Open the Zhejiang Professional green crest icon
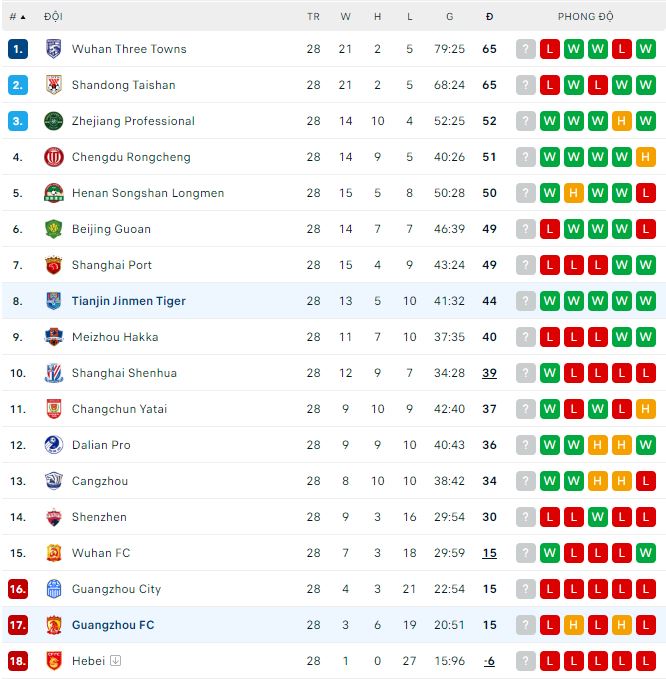The width and height of the screenshot is (666, 679). click(x=54, y=121)
